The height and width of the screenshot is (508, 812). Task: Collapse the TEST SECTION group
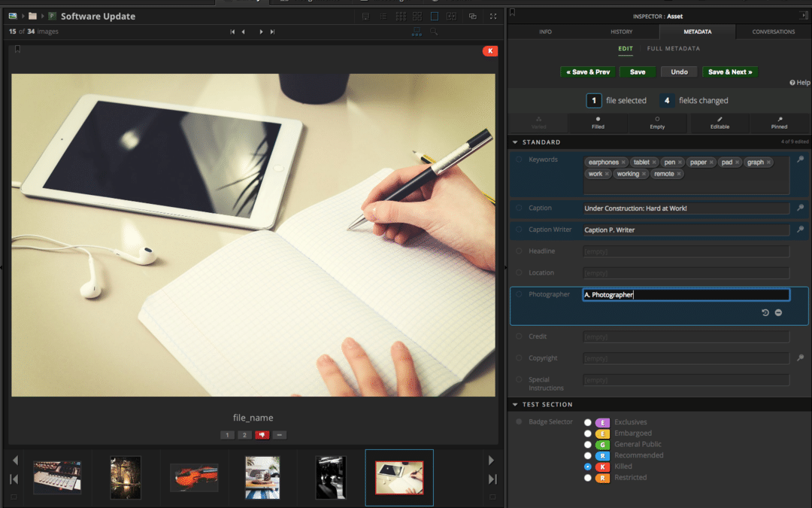(x=515, y=405)
